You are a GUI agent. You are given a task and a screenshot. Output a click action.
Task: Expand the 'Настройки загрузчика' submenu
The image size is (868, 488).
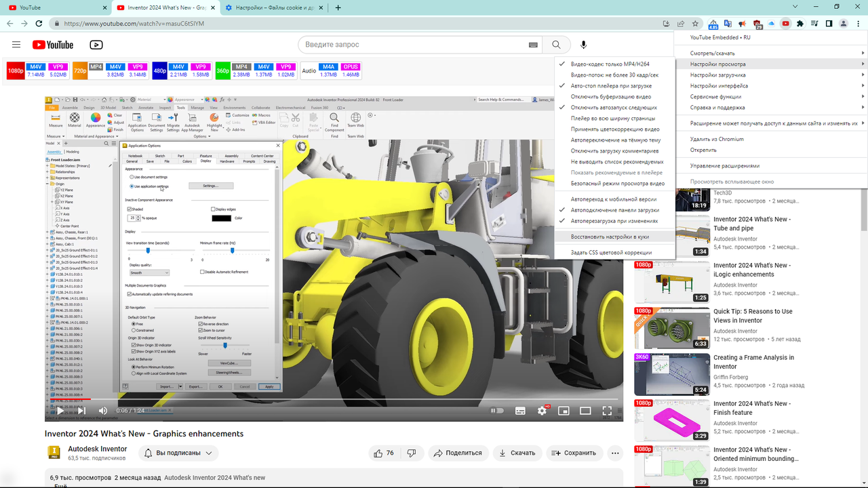771,75
